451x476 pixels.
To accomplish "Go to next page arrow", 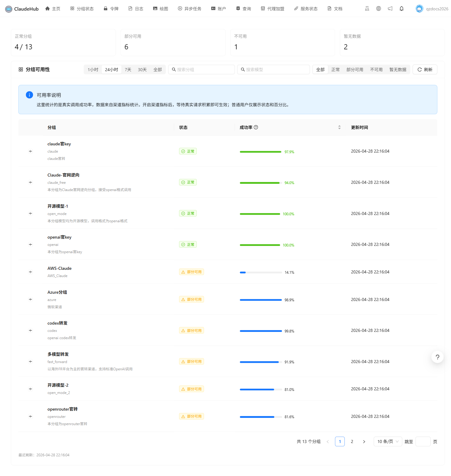I will (364, 441).
